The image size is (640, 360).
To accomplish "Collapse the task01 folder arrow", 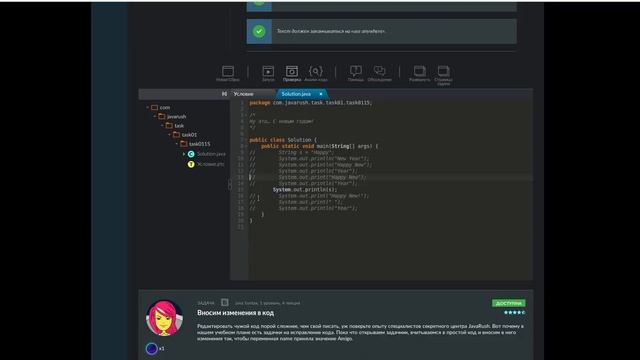I will point(169,135).
